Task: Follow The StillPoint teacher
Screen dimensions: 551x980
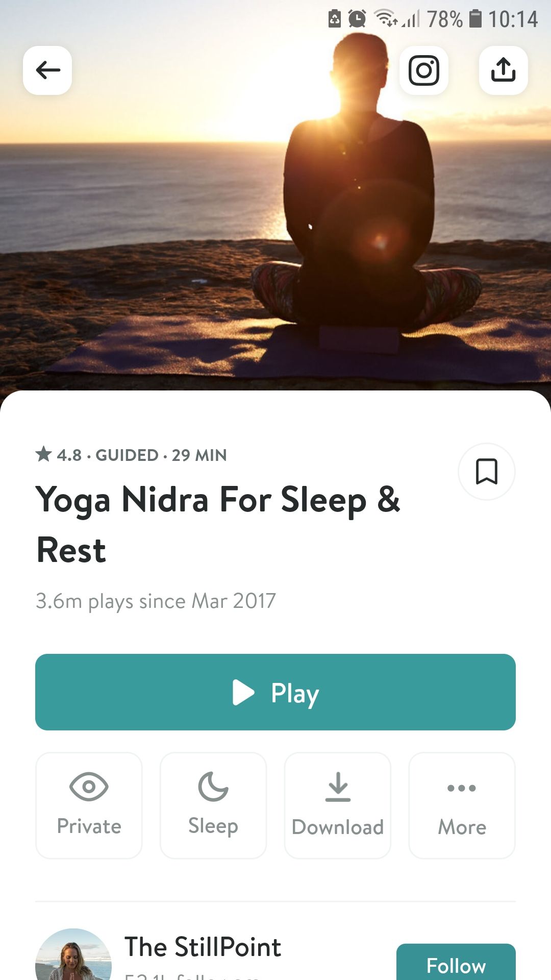Action: click(456, 964)
